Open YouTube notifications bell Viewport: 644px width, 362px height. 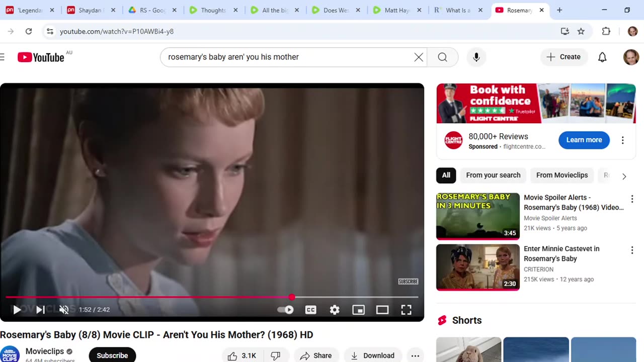pos(602,57)
